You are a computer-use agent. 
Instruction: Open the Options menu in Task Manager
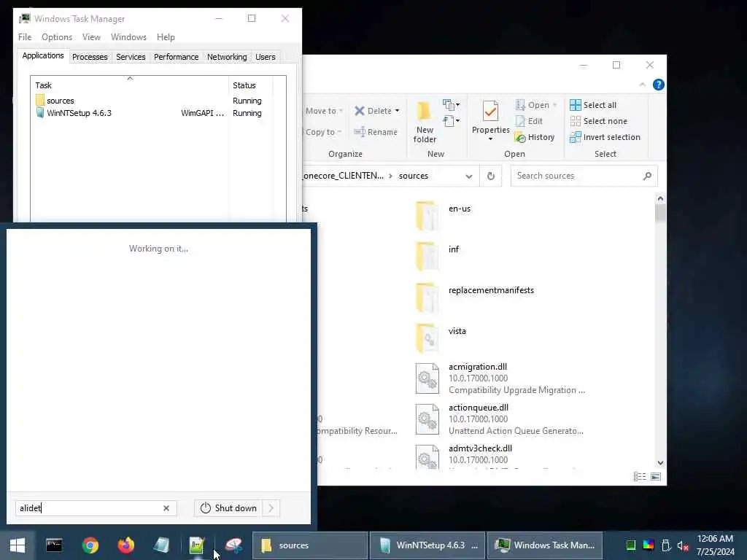click(x=57, y=37)
